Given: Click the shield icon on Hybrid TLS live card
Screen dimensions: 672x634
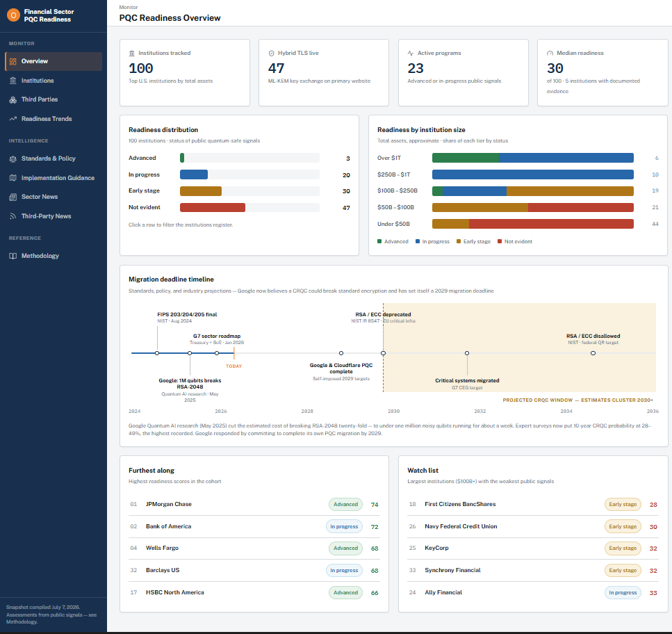Looking at the screenshot, I should [x=271, y=53].
